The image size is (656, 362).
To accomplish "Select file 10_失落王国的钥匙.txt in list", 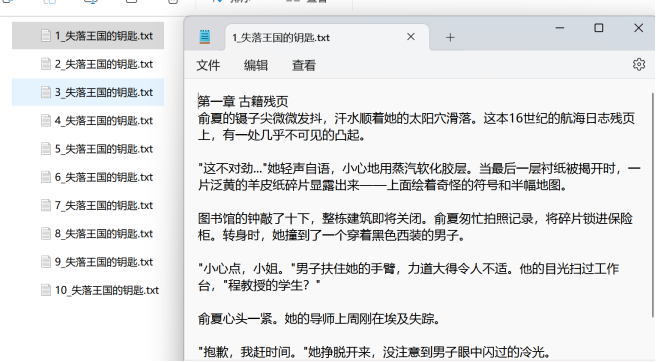I will pos(88,290).
